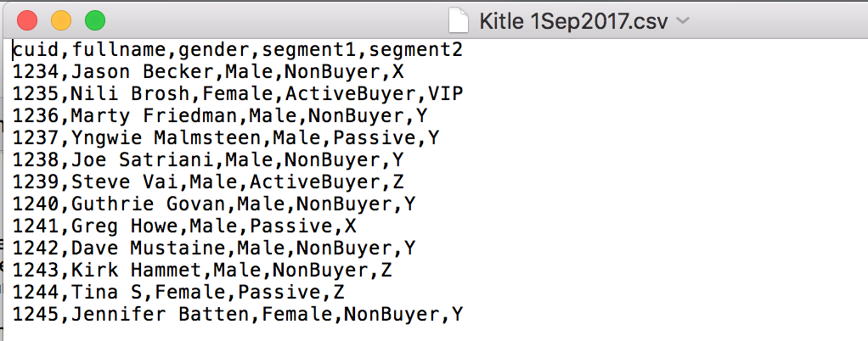Click on the Nili Brosh VIP row
The width and height of the screenshot is (868, 341).
coord(238,94)
